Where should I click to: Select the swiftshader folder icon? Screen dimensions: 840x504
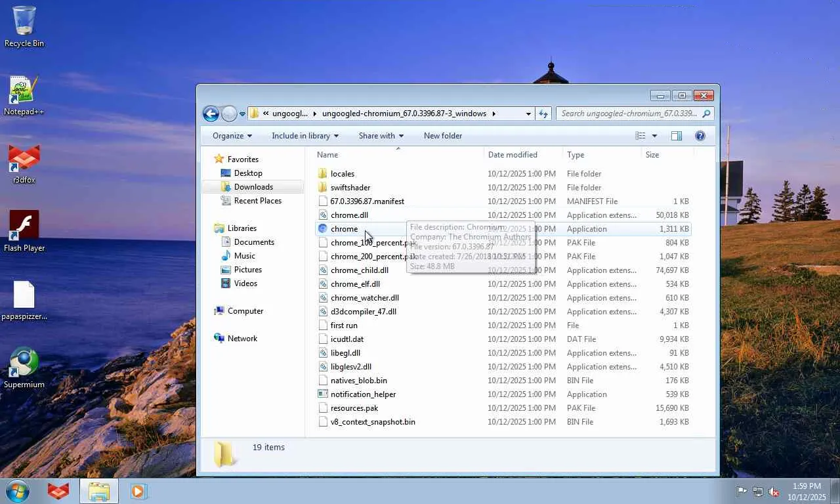click(322, 188)
